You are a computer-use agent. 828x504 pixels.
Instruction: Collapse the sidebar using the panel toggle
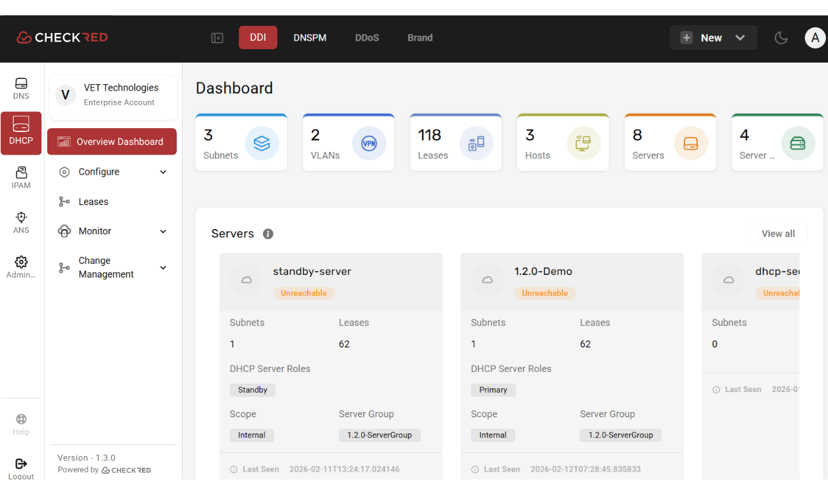coord(217,38)
